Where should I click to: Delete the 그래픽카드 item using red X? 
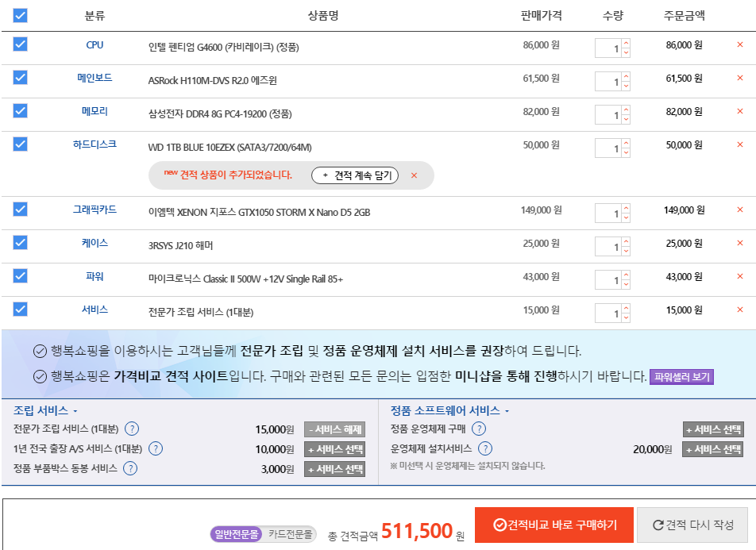point(739,210)
